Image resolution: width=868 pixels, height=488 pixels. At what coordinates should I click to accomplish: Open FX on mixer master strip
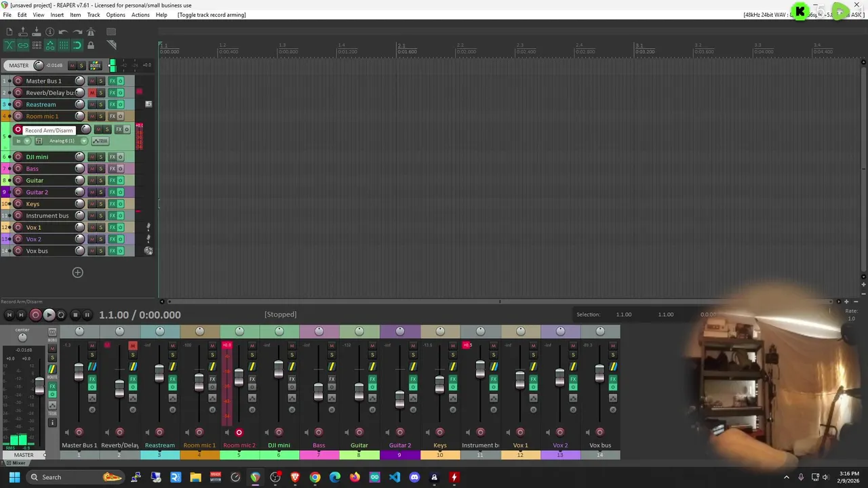point(52,386)
